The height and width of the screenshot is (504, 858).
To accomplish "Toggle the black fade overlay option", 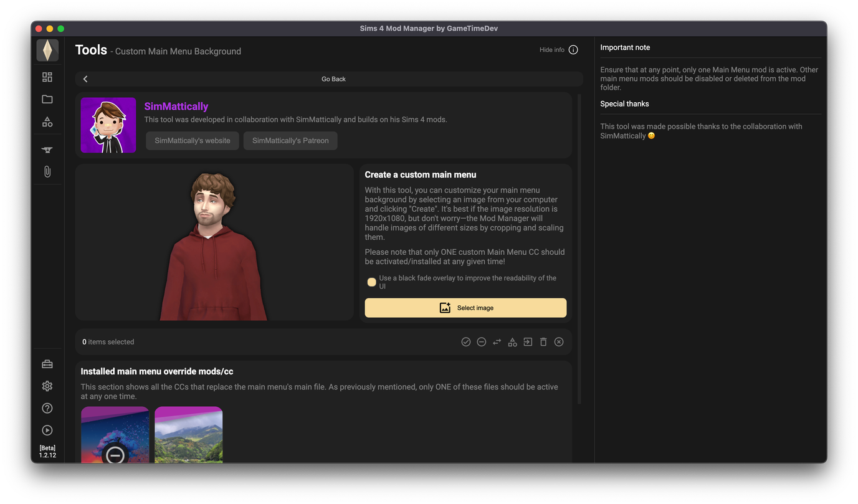I will (371, 282).
